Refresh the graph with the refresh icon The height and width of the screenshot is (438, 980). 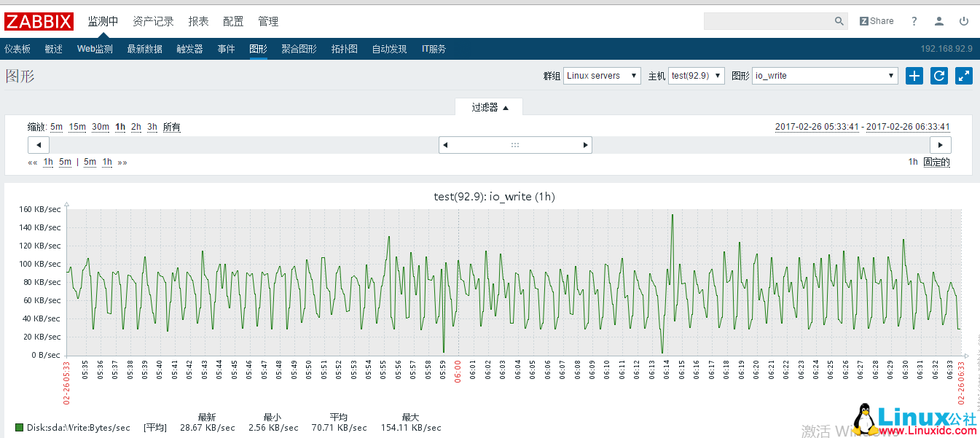coord(938,76)
